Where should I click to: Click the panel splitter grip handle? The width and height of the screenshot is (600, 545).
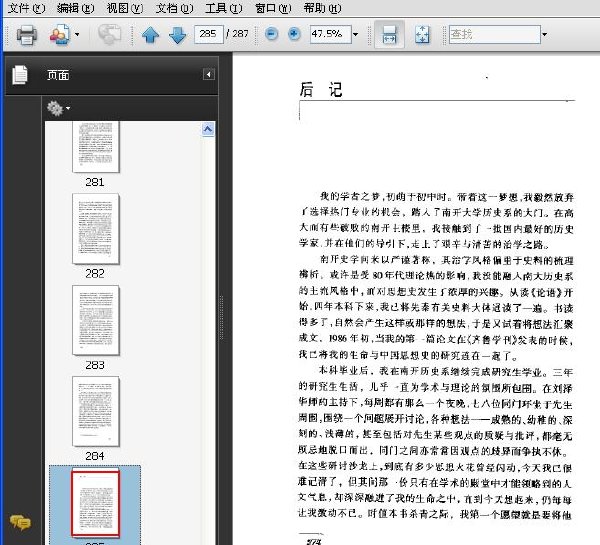tap(221, 317)
